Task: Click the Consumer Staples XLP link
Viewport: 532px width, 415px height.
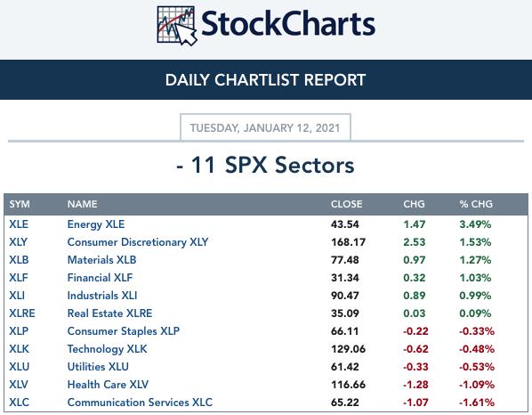Action: click(124, 331)
